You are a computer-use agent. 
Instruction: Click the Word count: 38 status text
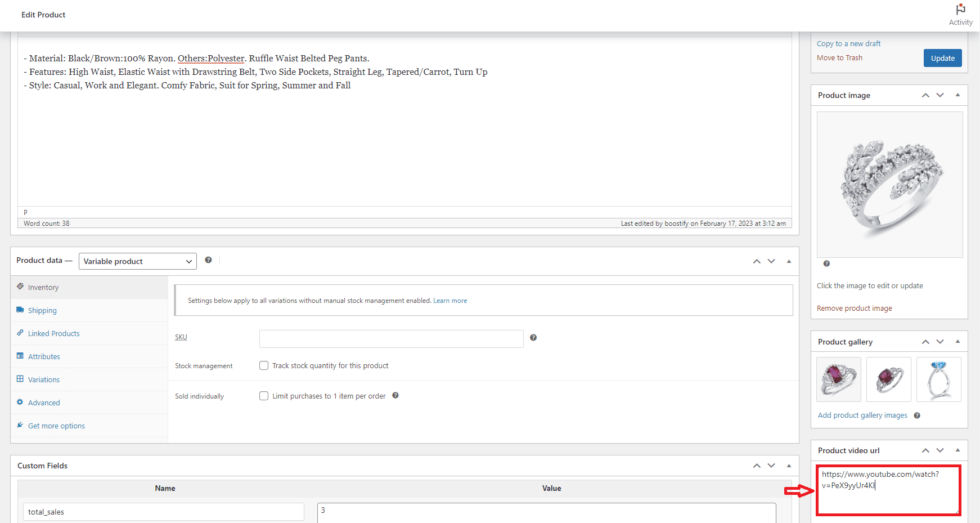pos(47,223)
